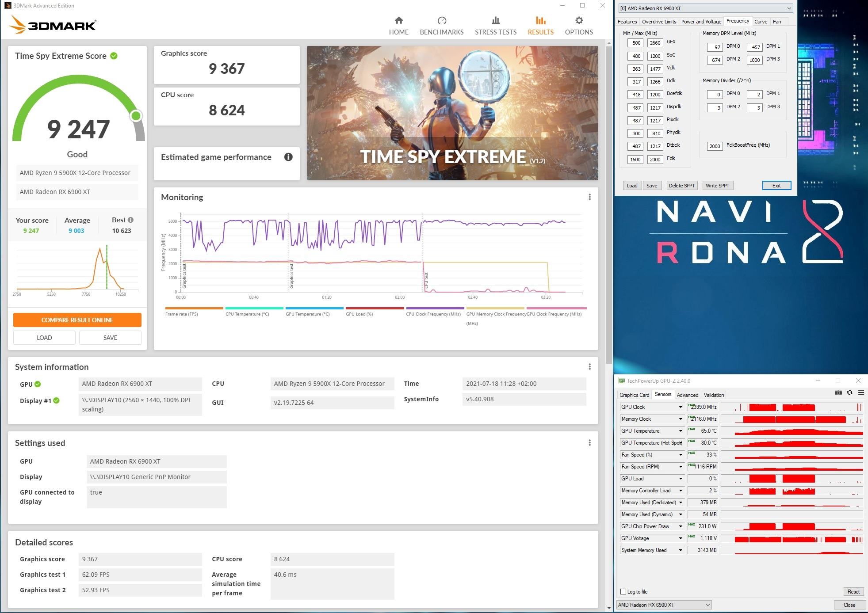Open the Advanced tab in GPU-Z
The width and height of the screenshot is (868, 613).
coord(687,395)
